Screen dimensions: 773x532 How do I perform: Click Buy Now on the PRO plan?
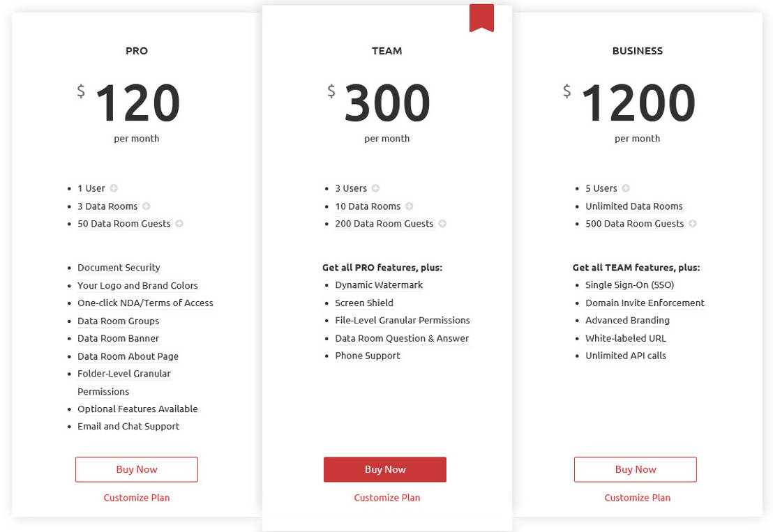(x=136, y=469)
